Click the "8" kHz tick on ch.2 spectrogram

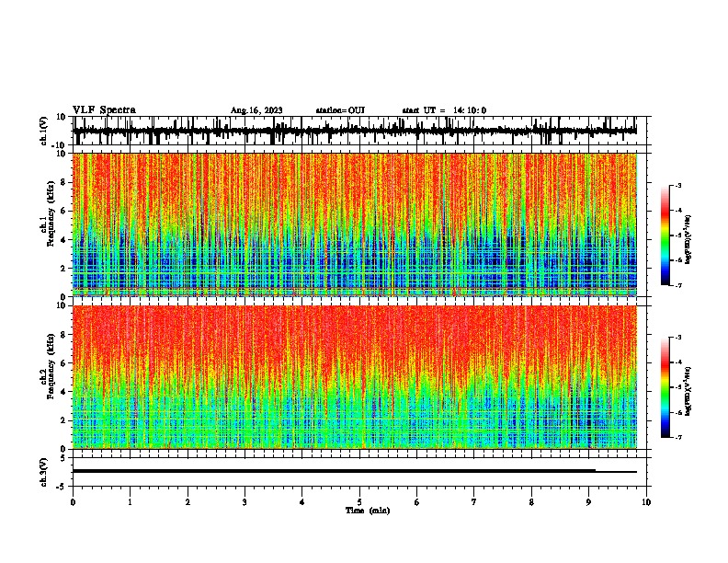(64, 334)
